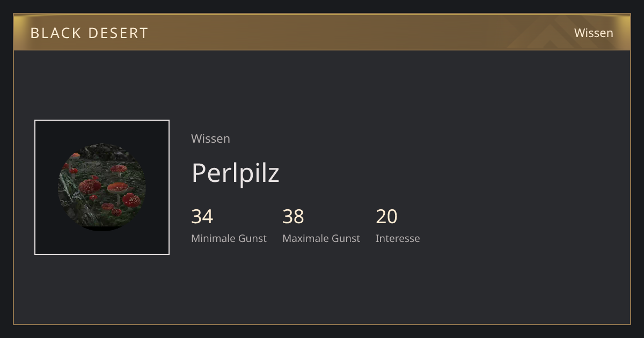Open the Wissen link in header
644x338 pixels.
click(x=594, y=33)
